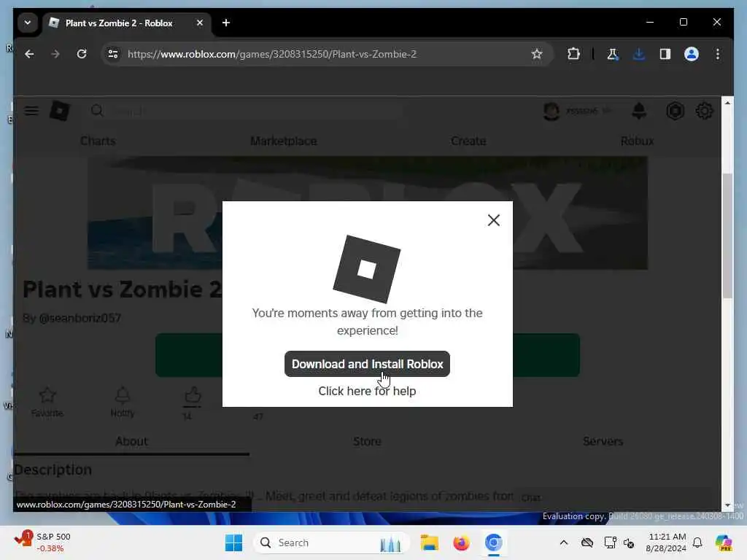Open Chrome from the taskbar

point(494,542)
